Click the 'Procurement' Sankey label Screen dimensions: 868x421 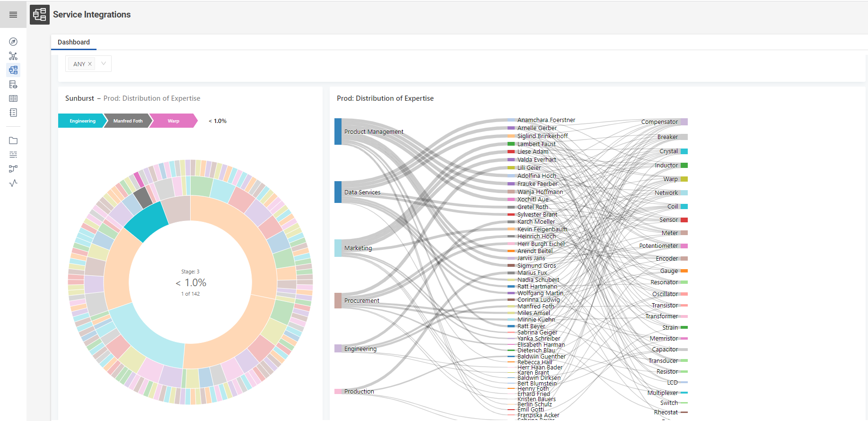(x=362, y=300)
